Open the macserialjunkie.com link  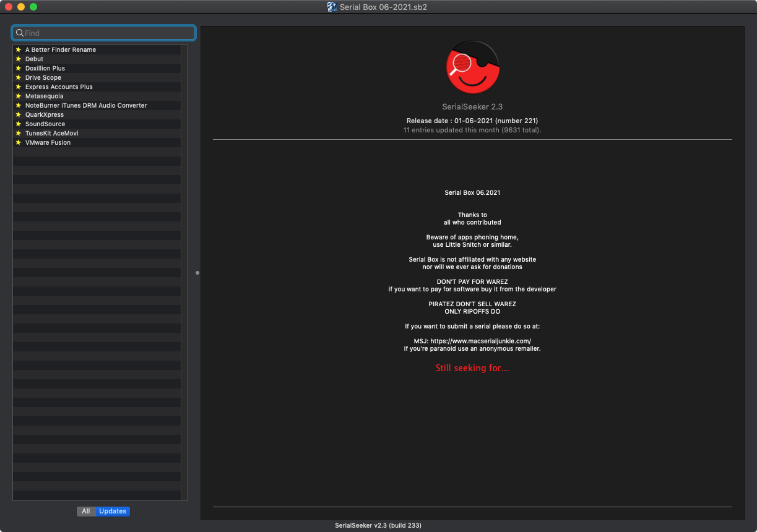point(480,341)
